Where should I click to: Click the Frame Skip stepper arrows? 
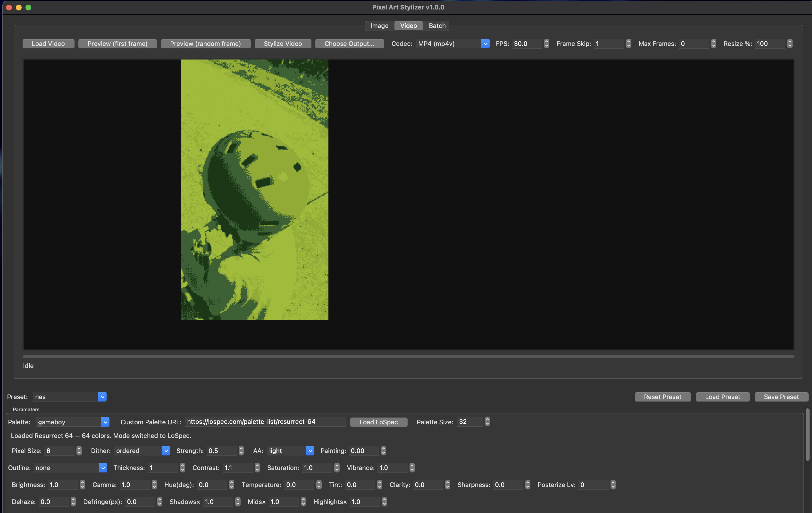point(628,43)
